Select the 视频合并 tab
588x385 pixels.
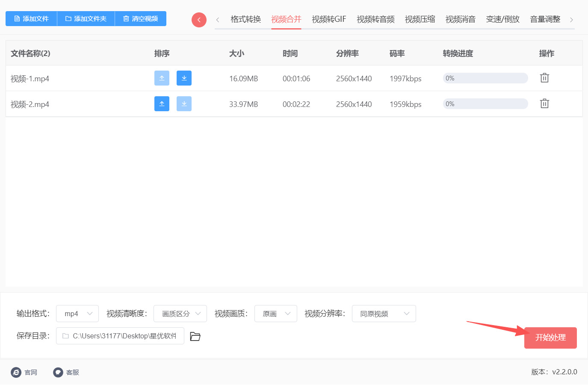286,19
